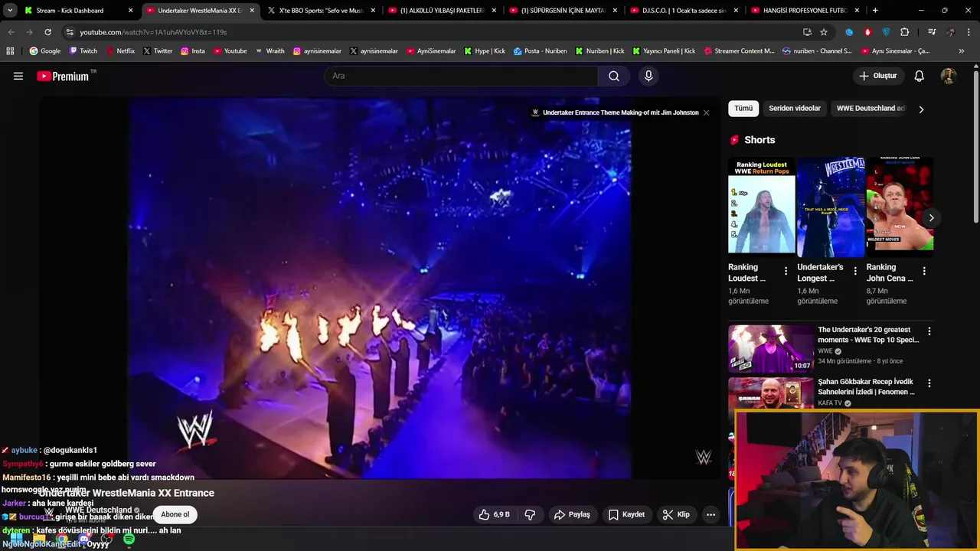Open the Chrome three-dot menu
The width and height of the screenshot is (980, 551).
pos(969,32)
